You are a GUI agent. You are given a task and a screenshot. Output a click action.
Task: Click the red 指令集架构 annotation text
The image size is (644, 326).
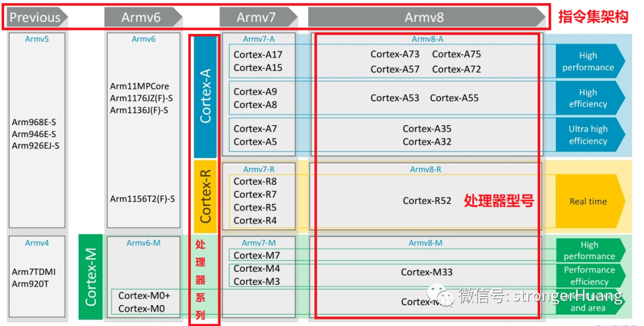[x=593, y=17]
